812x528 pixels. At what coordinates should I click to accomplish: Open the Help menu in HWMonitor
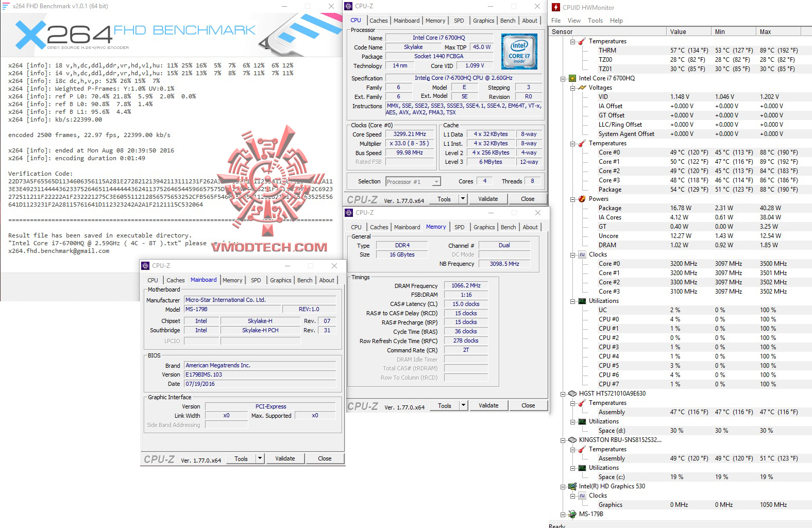click(616, 21)
